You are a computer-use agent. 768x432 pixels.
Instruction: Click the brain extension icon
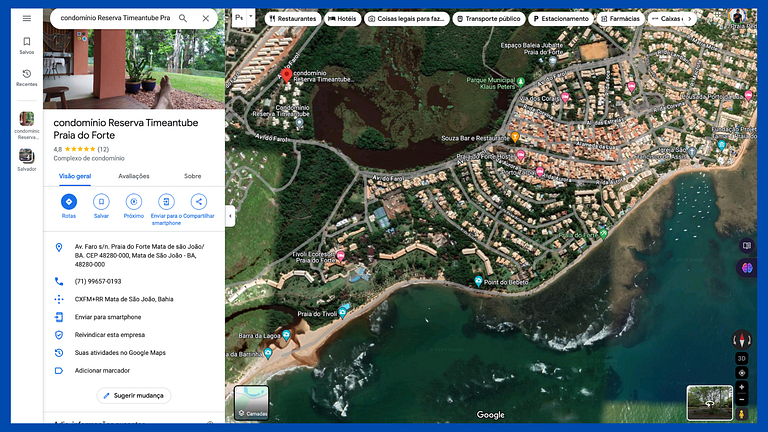tap(746, 268)
